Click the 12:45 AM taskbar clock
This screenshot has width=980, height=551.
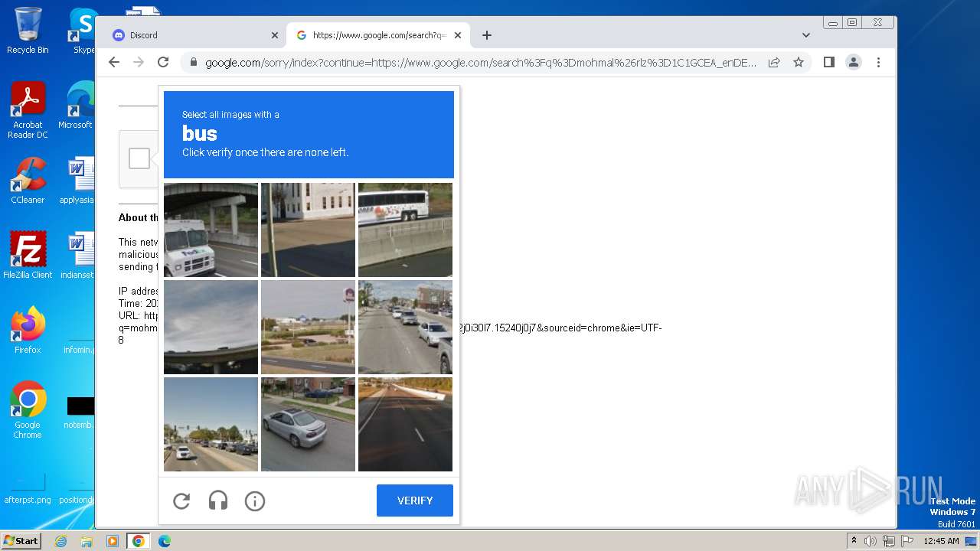tap(941, 541)
